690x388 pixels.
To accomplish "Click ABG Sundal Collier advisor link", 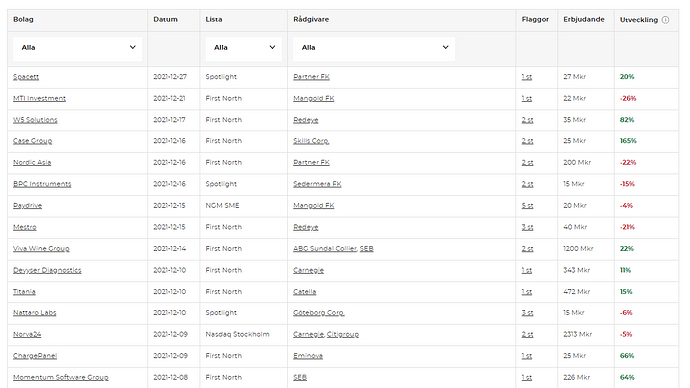I will tap(325, 249).
